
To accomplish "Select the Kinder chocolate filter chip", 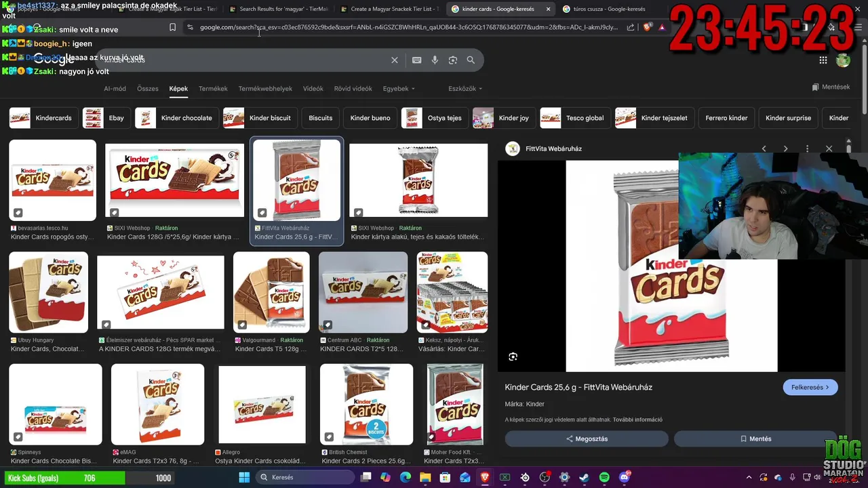I will [176, 118].
